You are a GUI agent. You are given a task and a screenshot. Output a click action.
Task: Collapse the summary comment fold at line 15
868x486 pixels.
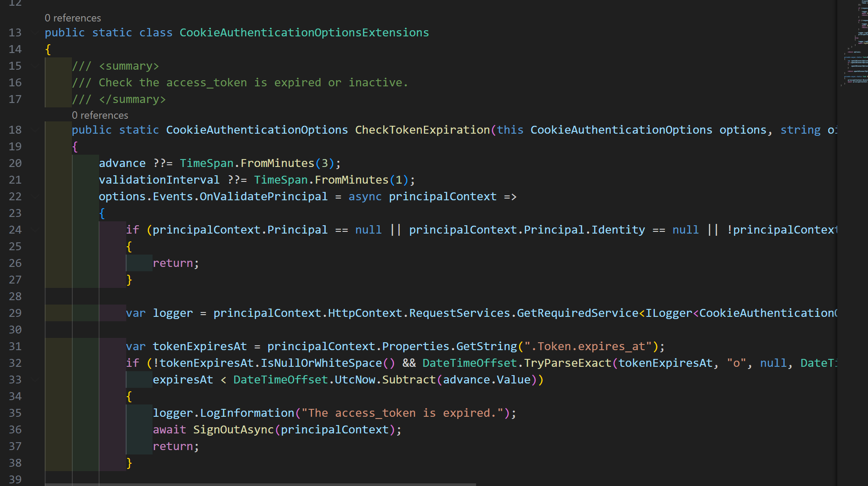point(35,66)
